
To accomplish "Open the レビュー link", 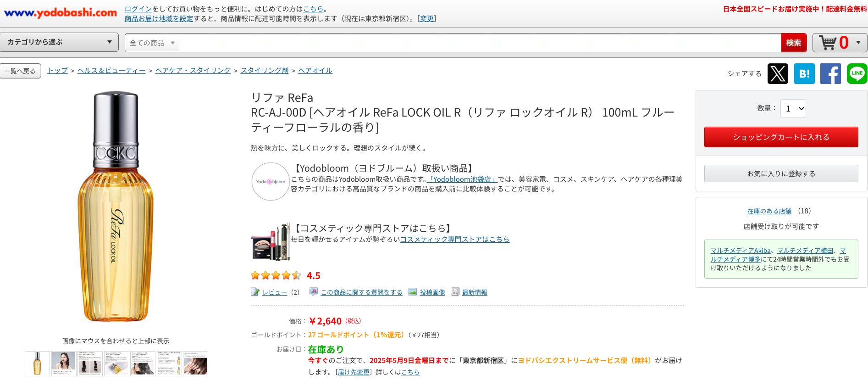I will [x=275, y=292].
